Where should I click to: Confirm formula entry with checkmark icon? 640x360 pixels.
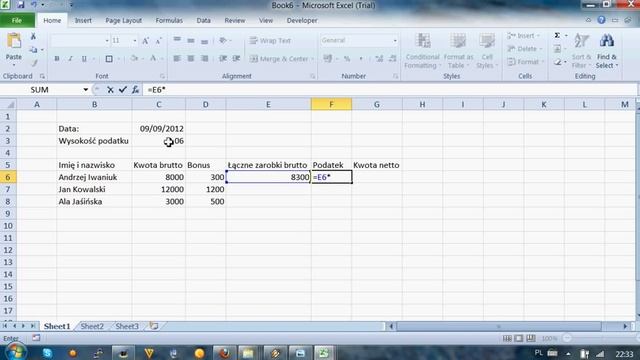[x=122, y=90]
